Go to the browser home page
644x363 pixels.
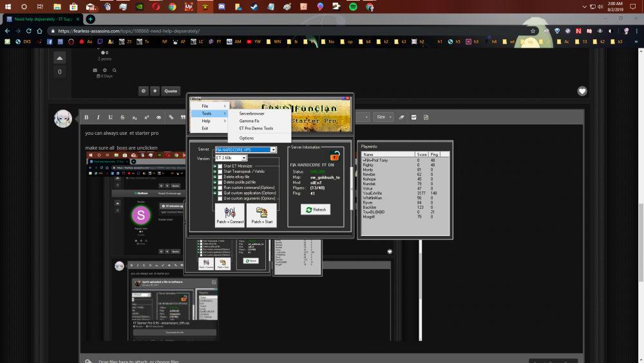click(39, 31)
